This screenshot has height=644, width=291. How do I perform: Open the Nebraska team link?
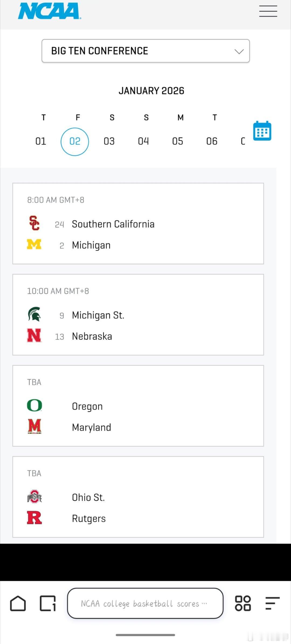(92, 336)
